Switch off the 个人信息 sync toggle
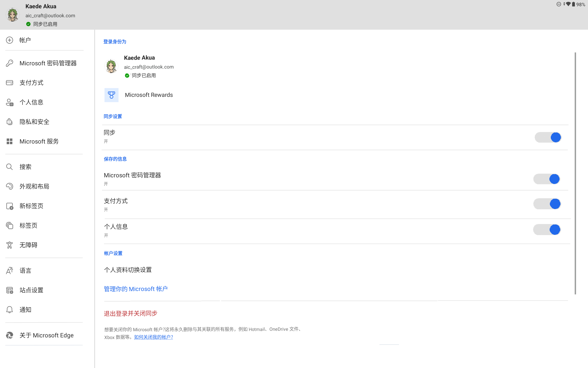The width and height of the screenshot is (588, 368). pyautogui.click(x=547, y=230)
